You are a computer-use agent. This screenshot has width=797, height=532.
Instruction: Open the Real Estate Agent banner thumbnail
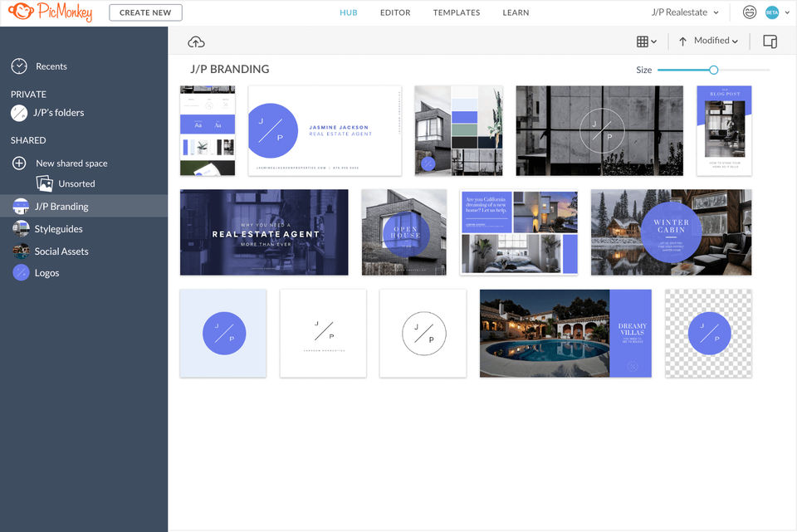[264, 232]
